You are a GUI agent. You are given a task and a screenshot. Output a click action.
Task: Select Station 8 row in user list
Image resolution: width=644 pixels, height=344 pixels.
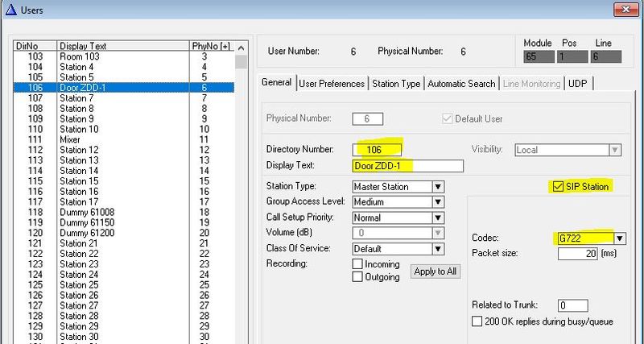tap(124, 109)
